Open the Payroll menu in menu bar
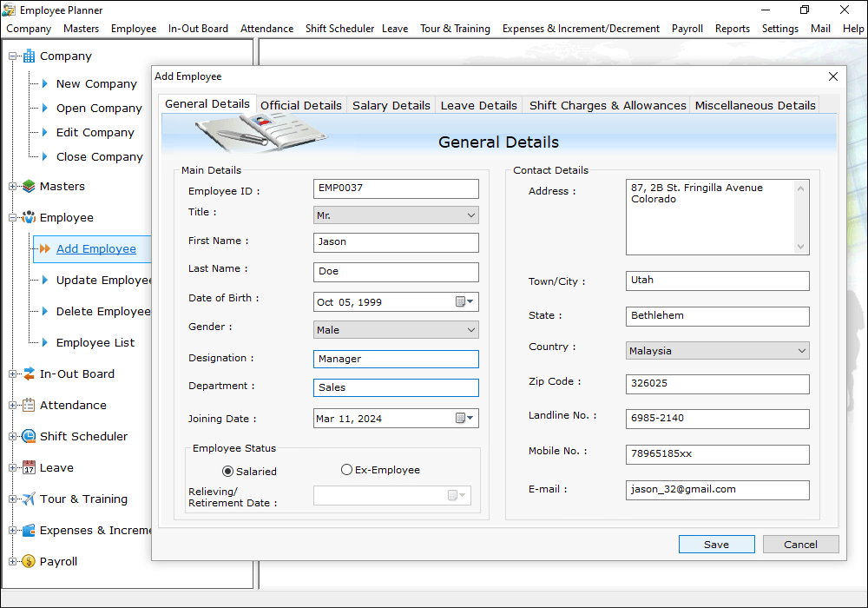The width and height of the screenshot is (868, 608). [x=687, y=29]
